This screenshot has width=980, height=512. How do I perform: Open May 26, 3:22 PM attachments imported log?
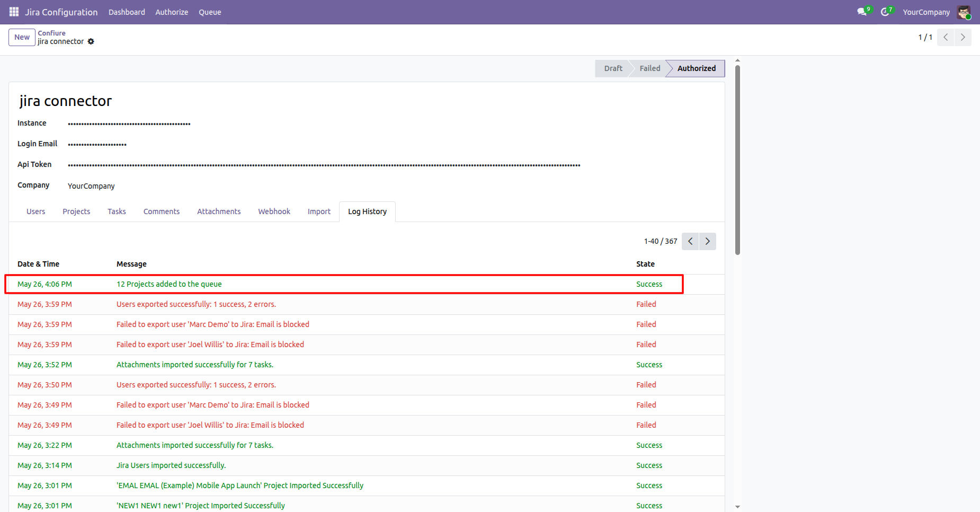point(367,445)
